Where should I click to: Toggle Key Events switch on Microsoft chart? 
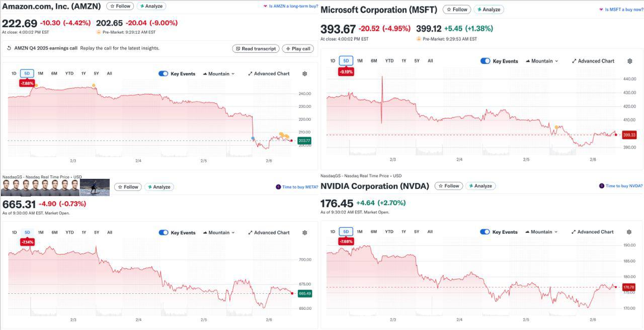485,61
